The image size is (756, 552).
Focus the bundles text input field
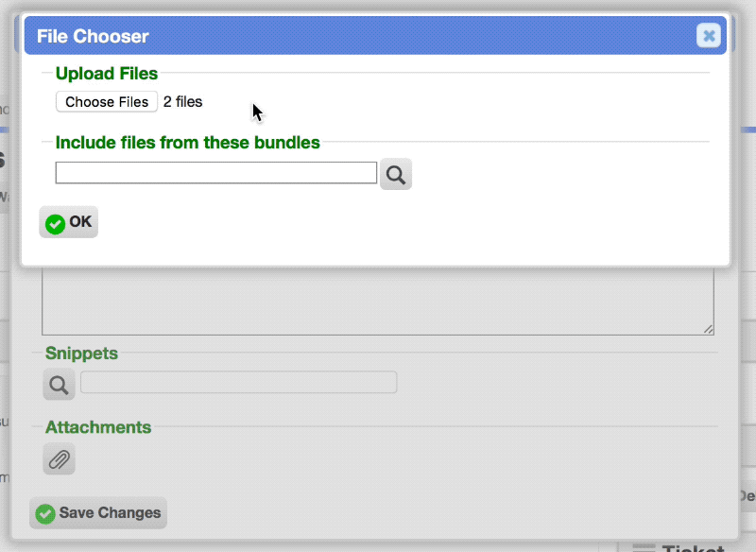[216, 173]
